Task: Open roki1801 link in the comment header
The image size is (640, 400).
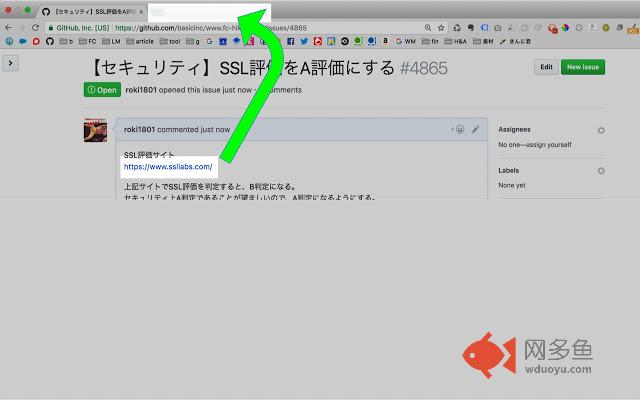Action: click(139, 129)
